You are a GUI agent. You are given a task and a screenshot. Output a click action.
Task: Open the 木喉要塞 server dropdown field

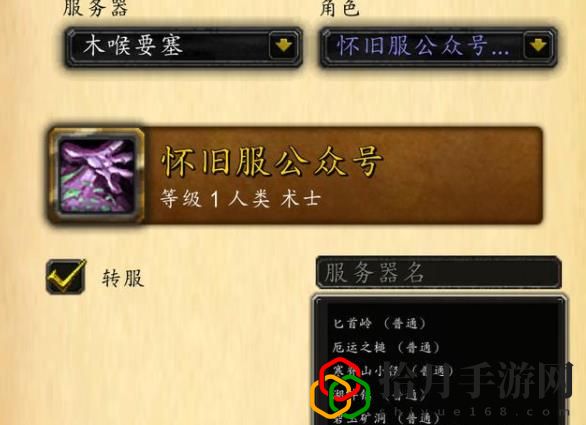coord(183,46)
